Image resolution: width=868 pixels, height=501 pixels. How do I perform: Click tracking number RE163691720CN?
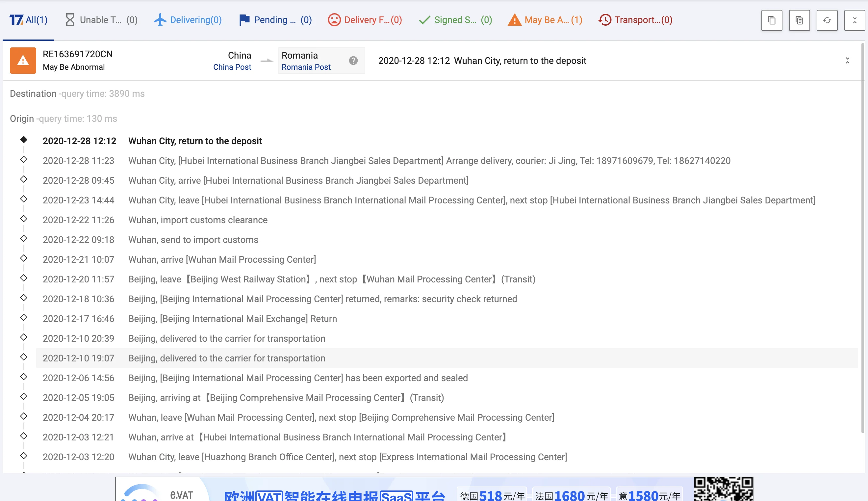coord(77,54)
